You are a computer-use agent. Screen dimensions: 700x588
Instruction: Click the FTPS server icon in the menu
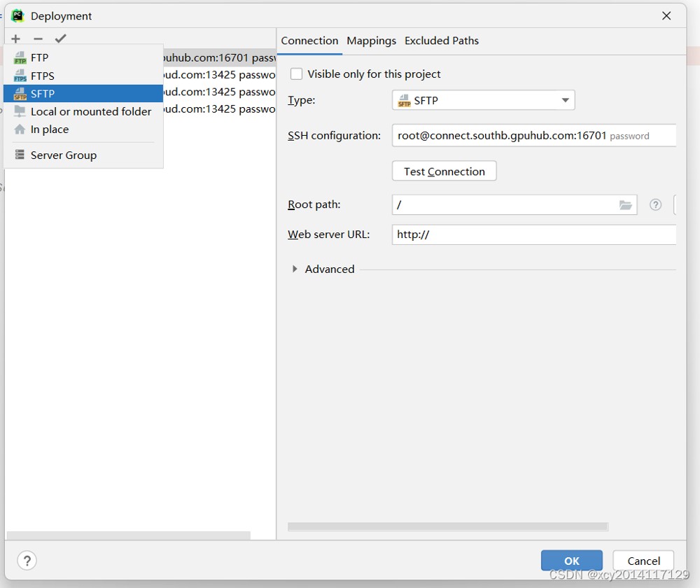(20, 76)
